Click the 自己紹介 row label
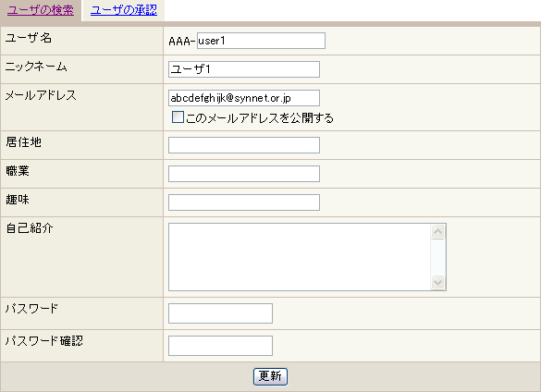The image size is (541, 392). point(30,228)
